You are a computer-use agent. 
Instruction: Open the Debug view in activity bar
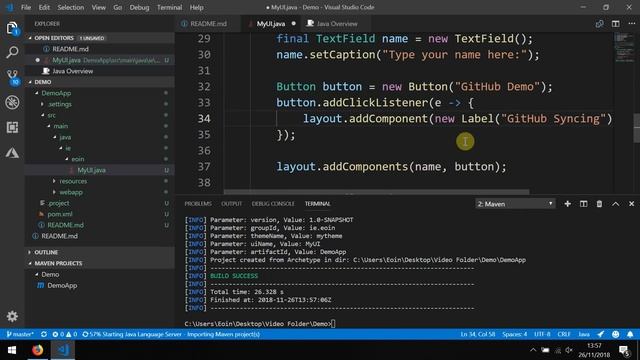[12, 102]
